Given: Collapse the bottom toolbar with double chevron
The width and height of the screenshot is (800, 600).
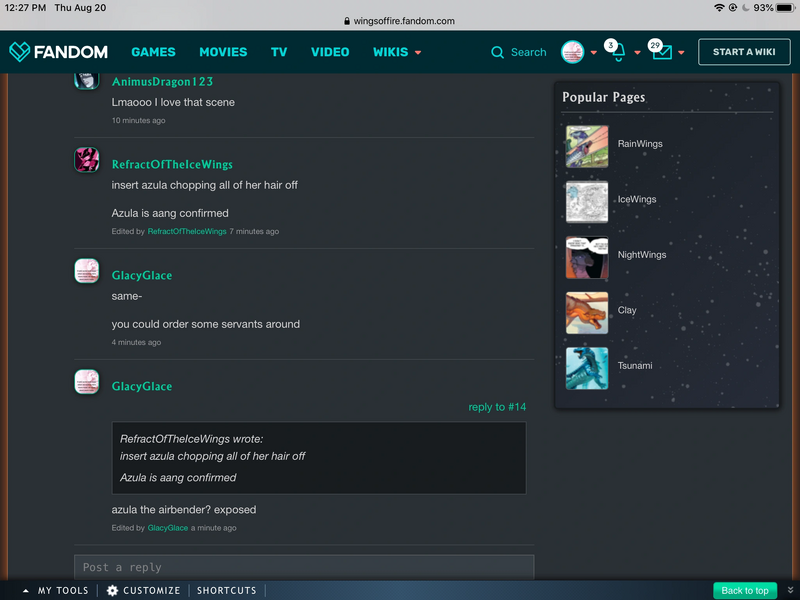Looking at the screenshot, I should point(790,590).
